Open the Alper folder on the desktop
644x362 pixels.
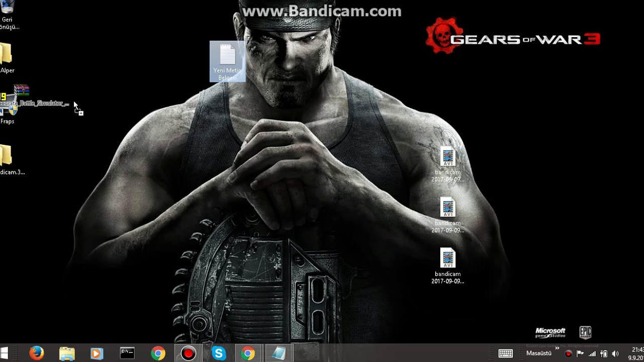(x=7, y=58)
